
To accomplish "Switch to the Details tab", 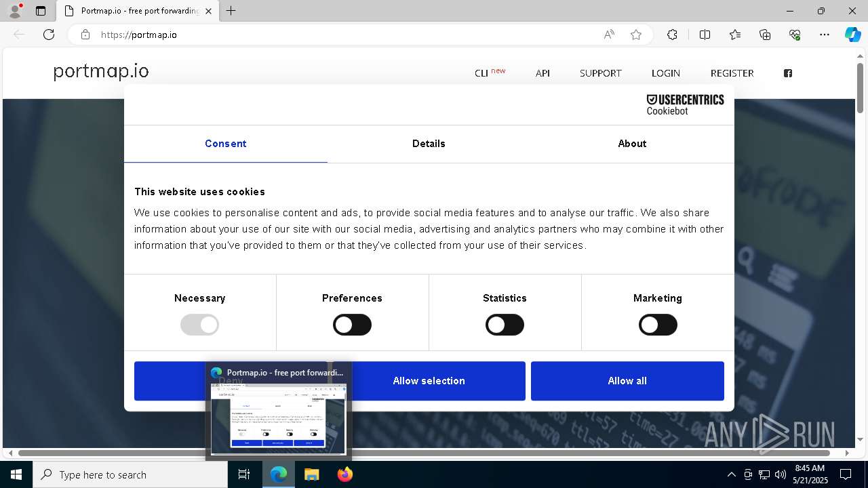I will (429, 144).
